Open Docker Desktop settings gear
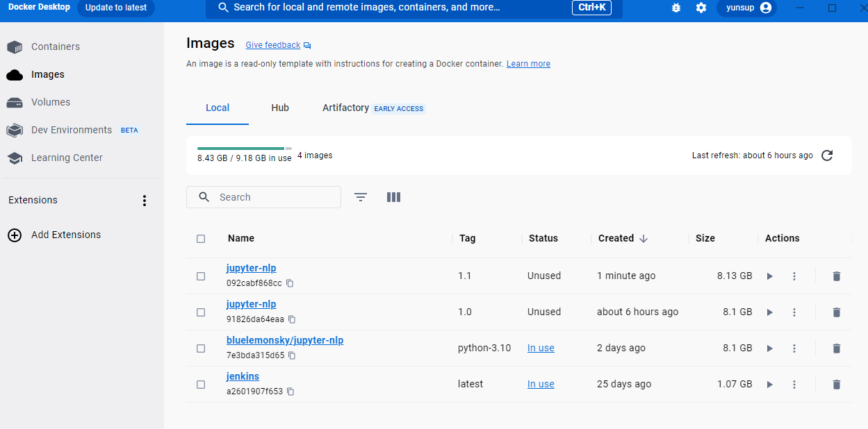The height and width of the screenshot is (429, 868). 701,8
